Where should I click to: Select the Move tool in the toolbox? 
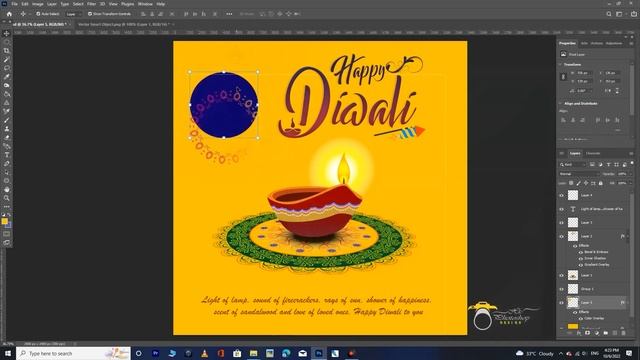click(7, 33)
